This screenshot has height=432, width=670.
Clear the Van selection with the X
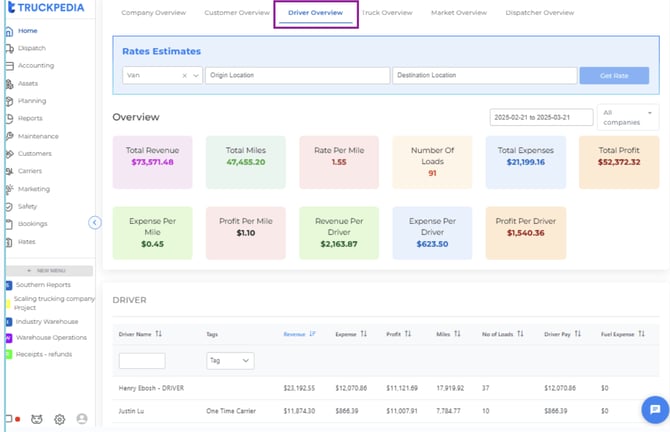[x=185, y=76]
